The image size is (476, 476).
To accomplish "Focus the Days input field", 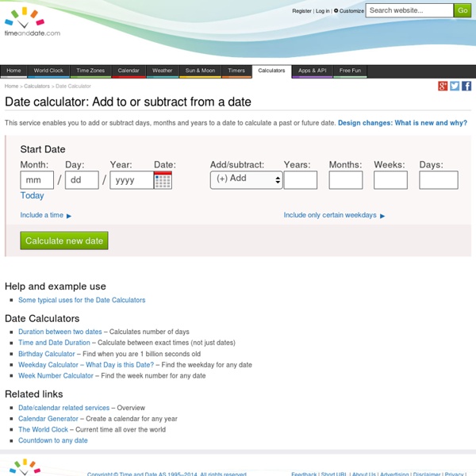I will [439, 180].
